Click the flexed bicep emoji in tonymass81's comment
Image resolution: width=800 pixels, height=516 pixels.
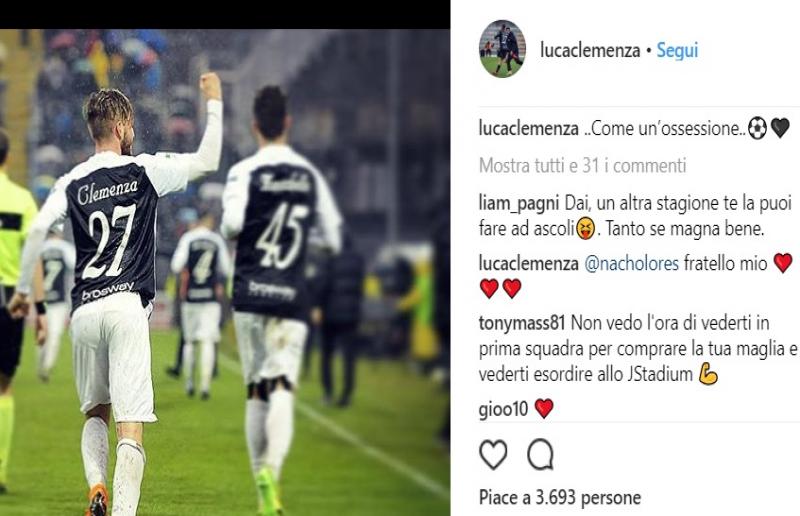click(x=708, y=374)
